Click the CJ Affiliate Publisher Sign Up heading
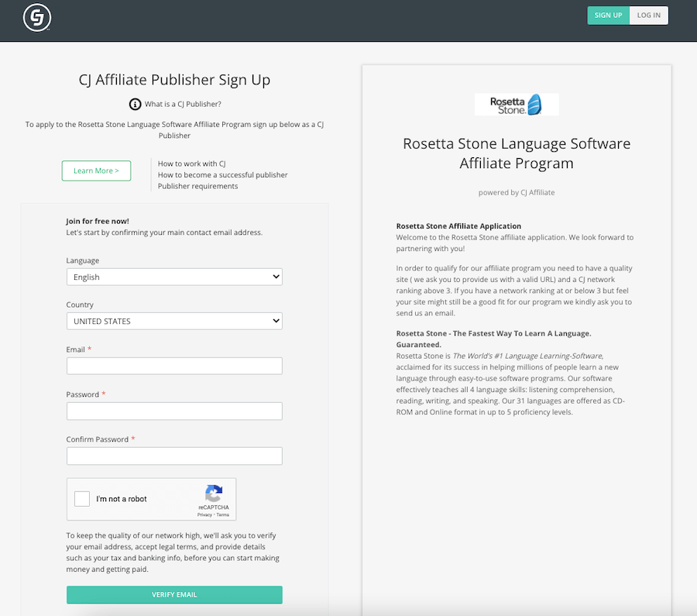 point(174,80)
